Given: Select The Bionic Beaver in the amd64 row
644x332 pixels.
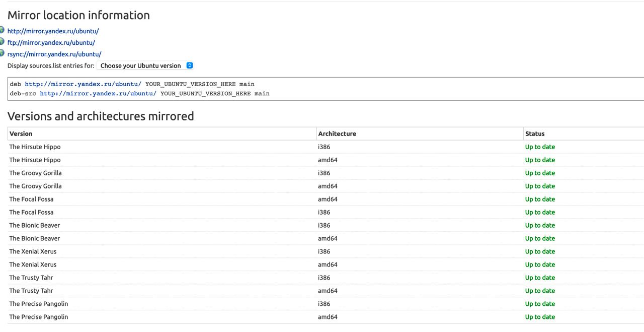Looking at the screenshot, I should point(34,238).
